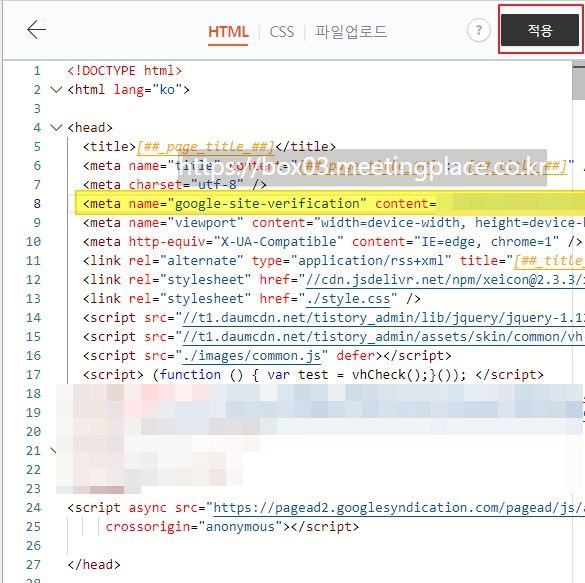585x583 pixels.
Task: Click the vhCheck() script line
Action: (313, 375)
